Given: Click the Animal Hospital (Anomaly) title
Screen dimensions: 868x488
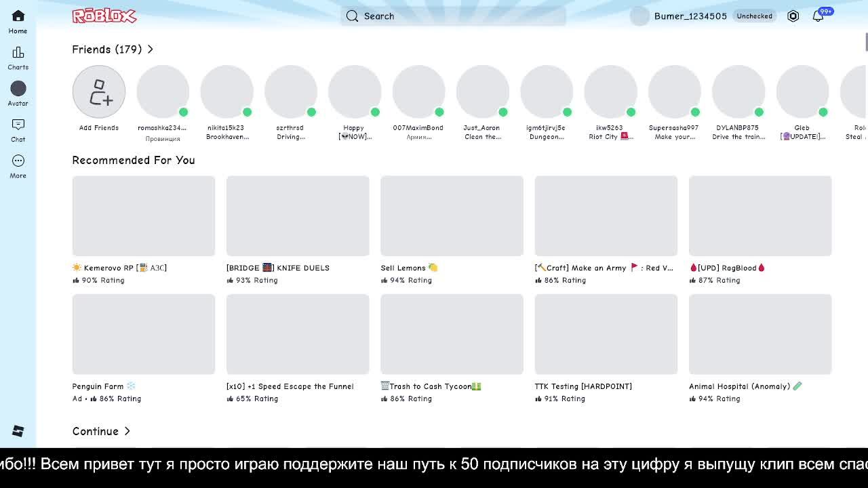Looking at the screenshot, I should pyautogui.click(x=745, y=386).
